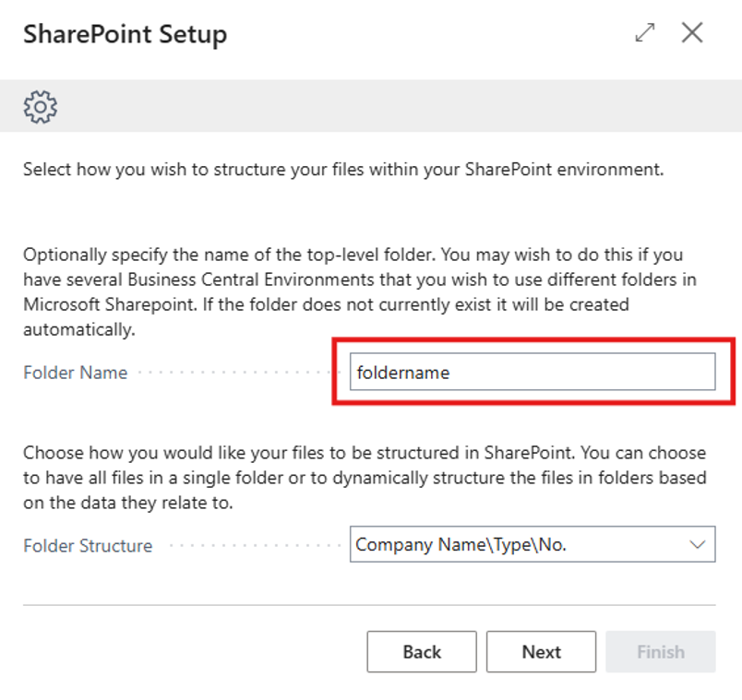Click the Folder Name field label
742x700 pixels.
click(x=75, y=374)
